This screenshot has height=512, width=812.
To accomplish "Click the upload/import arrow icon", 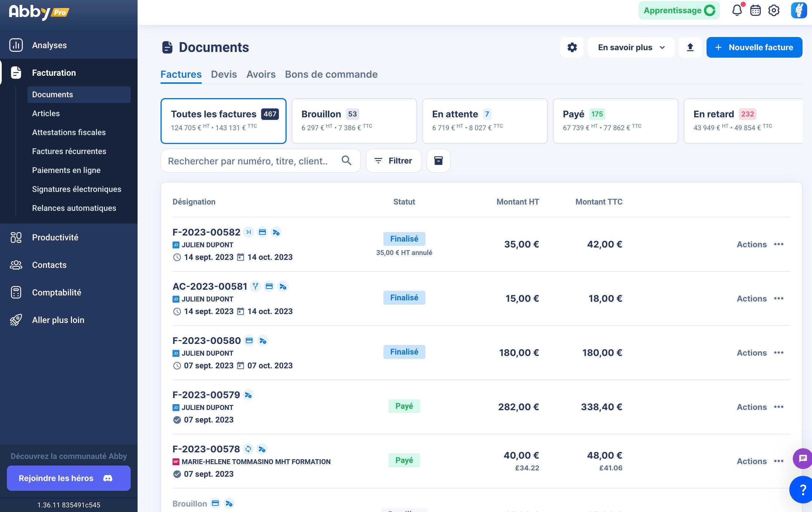I will [x=690, y=47].
